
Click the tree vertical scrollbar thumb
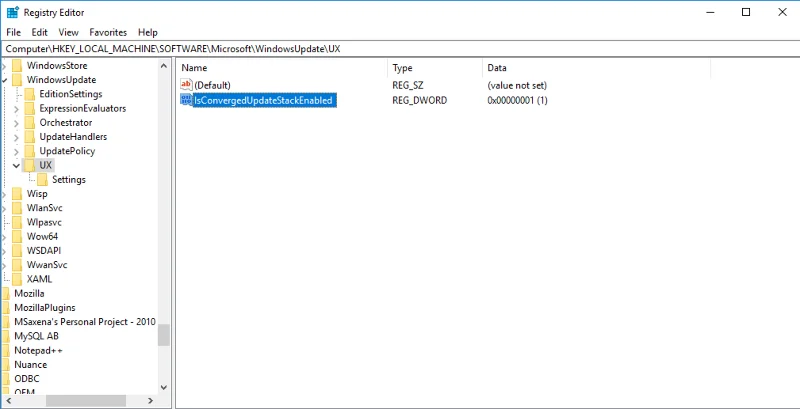coord(164,335)
